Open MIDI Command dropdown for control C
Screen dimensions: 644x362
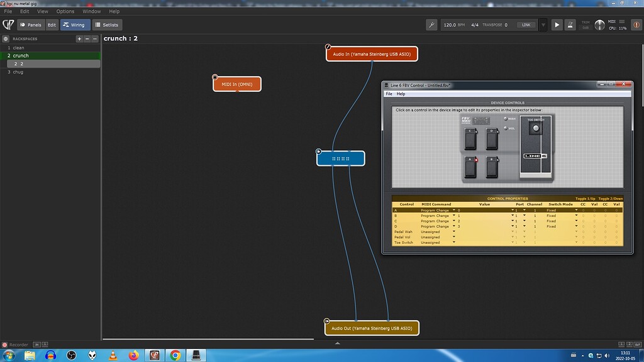pos(454,221)
